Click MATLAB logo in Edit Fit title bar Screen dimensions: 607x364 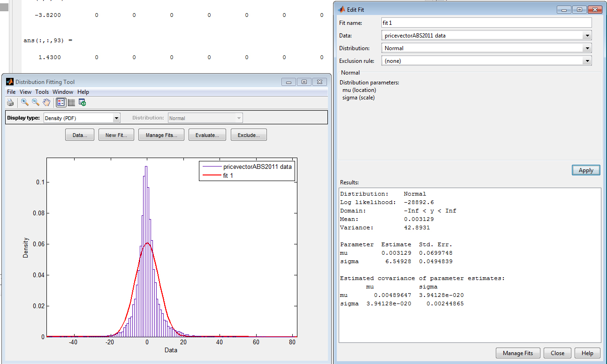pos(341,9)
